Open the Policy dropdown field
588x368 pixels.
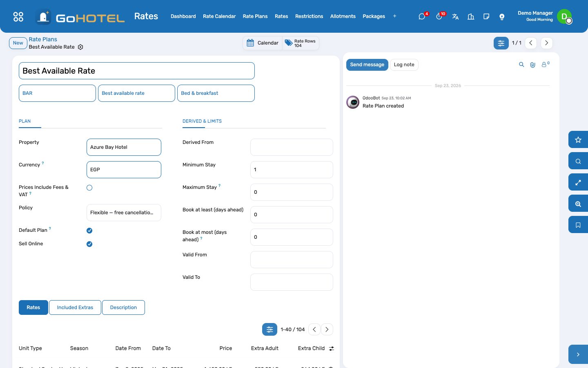124,213
